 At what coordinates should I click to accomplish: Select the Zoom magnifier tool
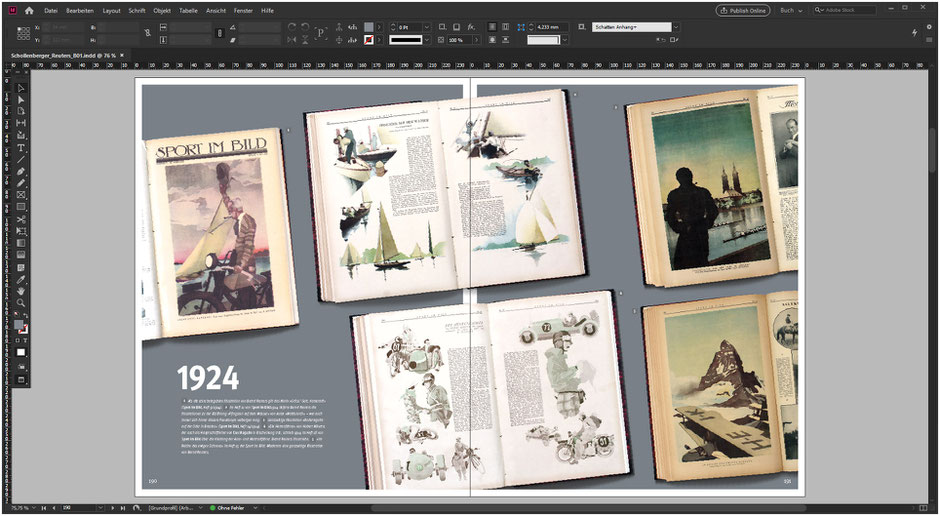21,303
